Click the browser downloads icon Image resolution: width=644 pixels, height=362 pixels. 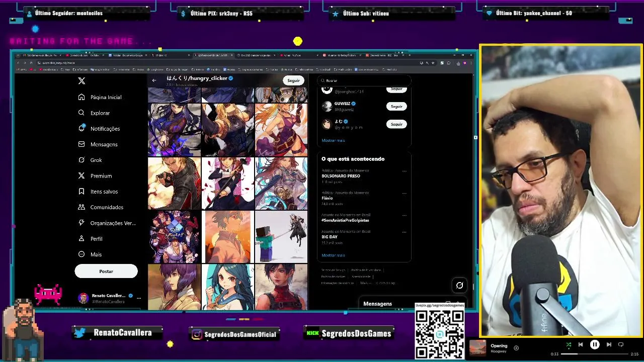tap(458, 63)
